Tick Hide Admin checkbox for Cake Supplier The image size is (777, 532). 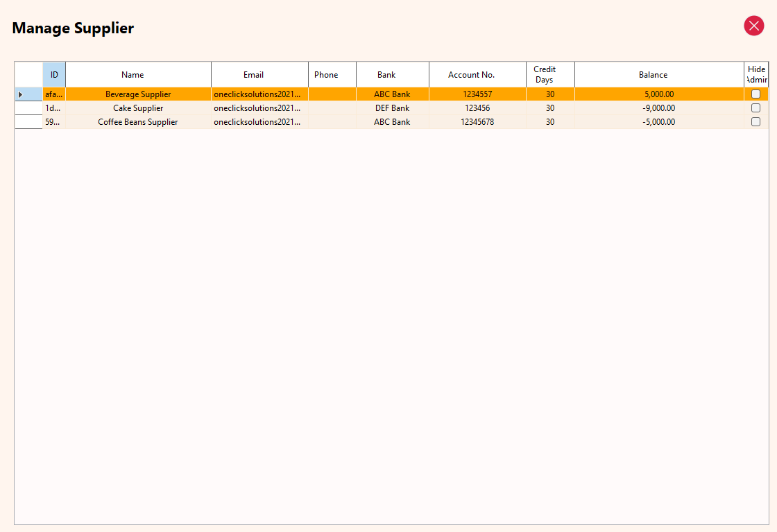(x=755, y=108)
